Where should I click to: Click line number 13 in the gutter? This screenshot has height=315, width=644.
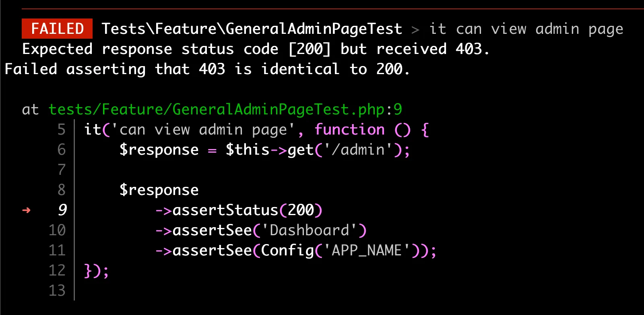(x=57, y=290)
